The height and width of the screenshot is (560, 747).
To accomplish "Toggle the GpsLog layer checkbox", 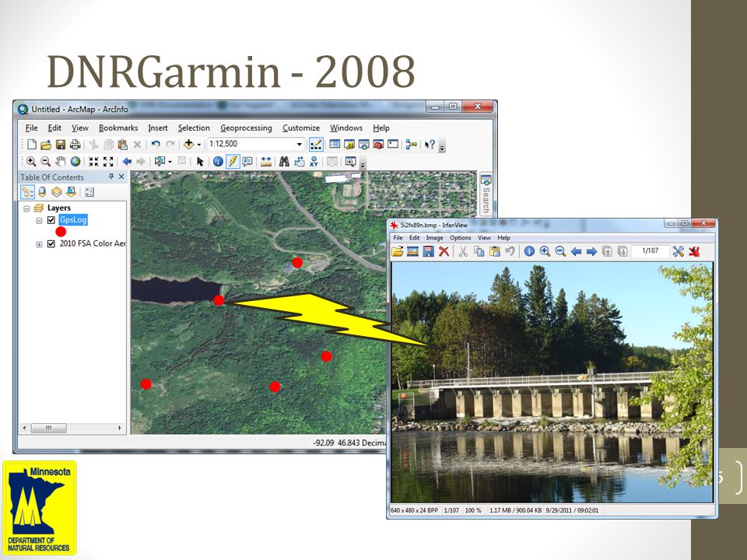I will (x=51, y=220).
